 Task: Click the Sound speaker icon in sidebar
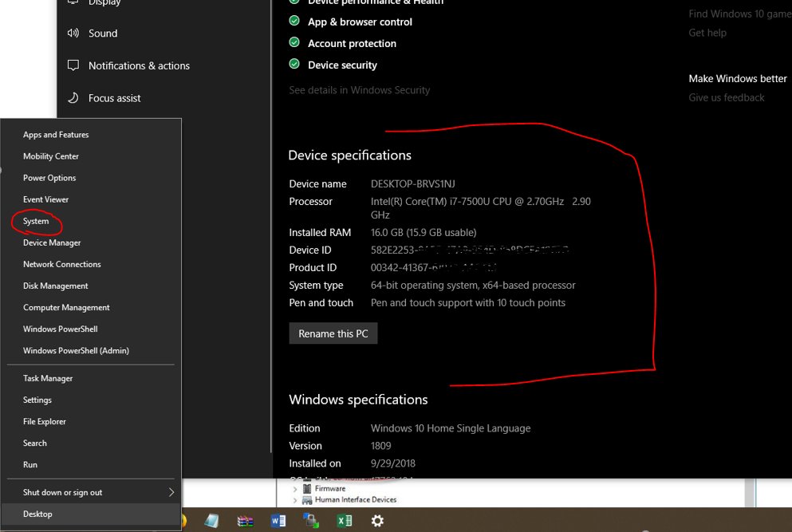pos(73,33)
